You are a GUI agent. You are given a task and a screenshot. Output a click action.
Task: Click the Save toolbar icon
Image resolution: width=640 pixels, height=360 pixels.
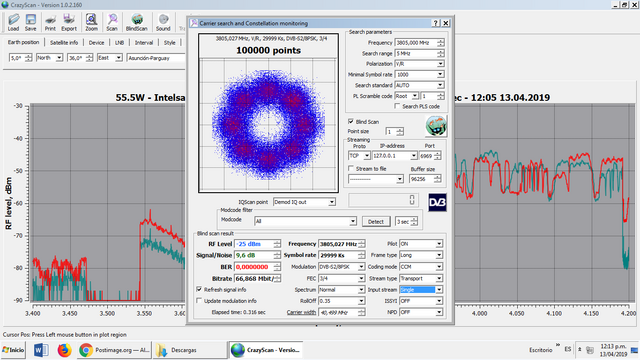(31, 22)
